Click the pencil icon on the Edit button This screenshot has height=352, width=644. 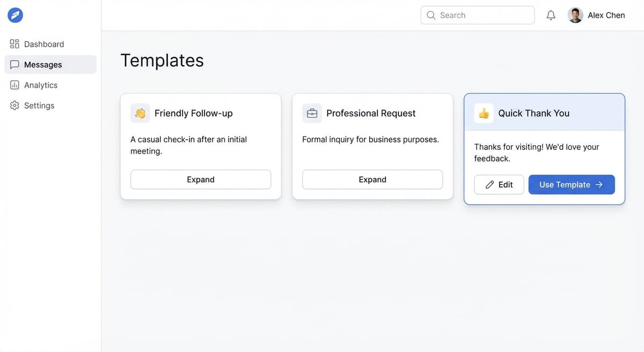tap(491, 184)
